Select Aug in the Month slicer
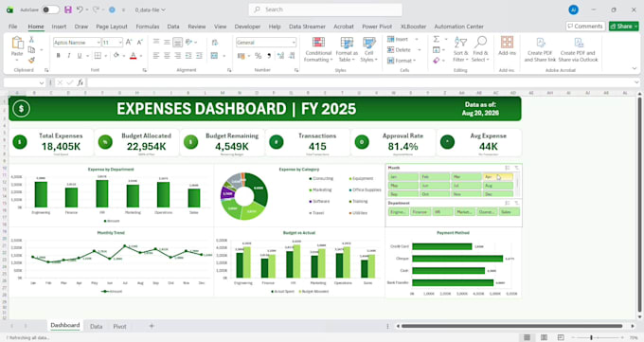The width and height of the screenshot is (644, 342). [x=498, y=186]
